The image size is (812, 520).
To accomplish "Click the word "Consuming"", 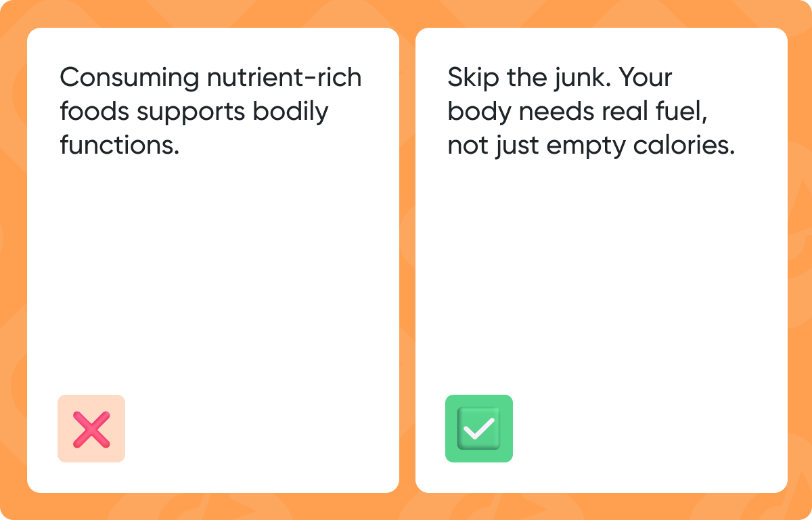I will [x=129, y=78].
